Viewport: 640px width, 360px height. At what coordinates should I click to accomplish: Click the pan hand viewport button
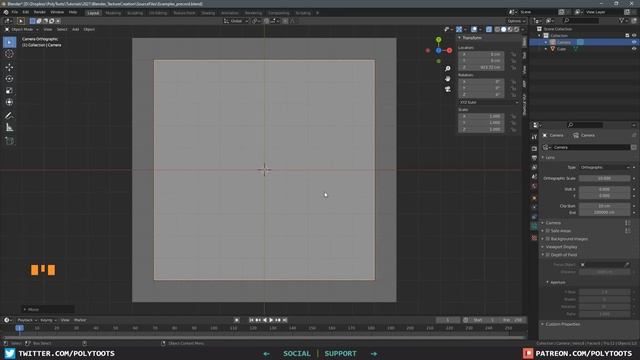coord(448,79)
